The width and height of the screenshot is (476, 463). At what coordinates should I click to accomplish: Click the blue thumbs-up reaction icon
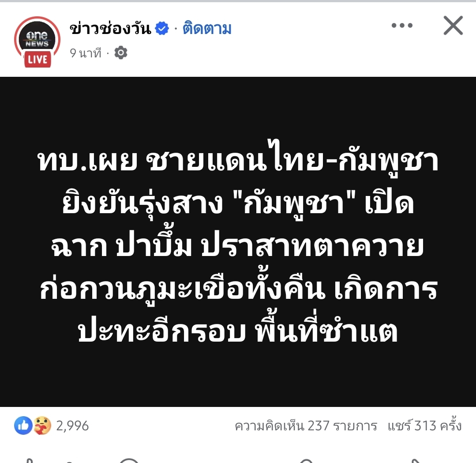(x=23, y=425)
